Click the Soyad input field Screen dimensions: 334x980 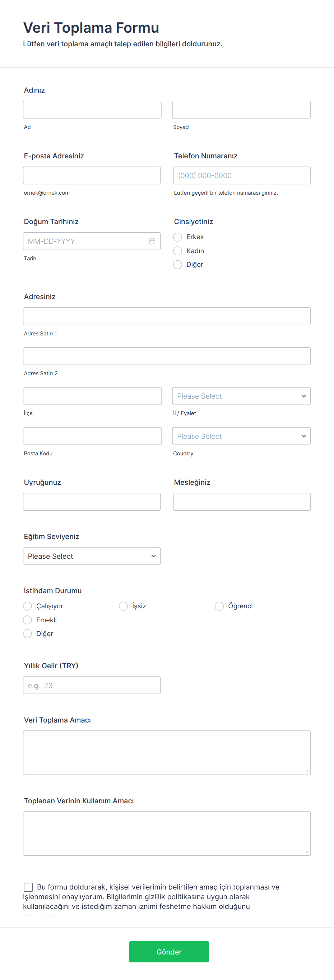[x=241, y=109]
